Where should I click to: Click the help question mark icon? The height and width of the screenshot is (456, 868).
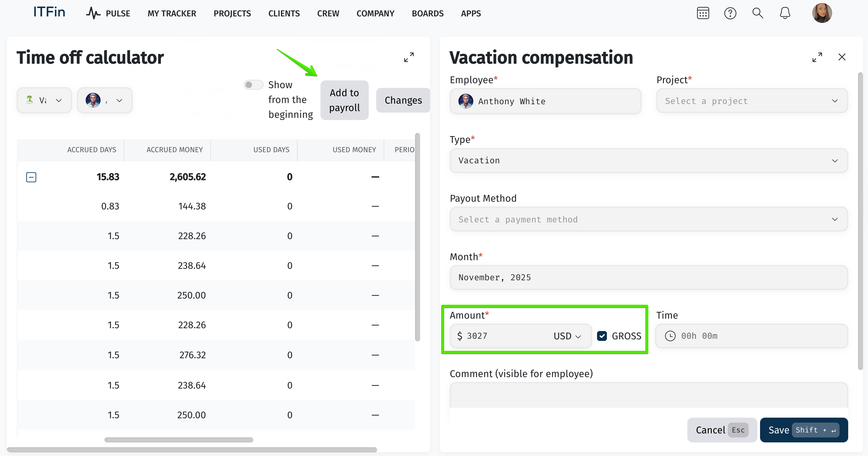(730, 14)
